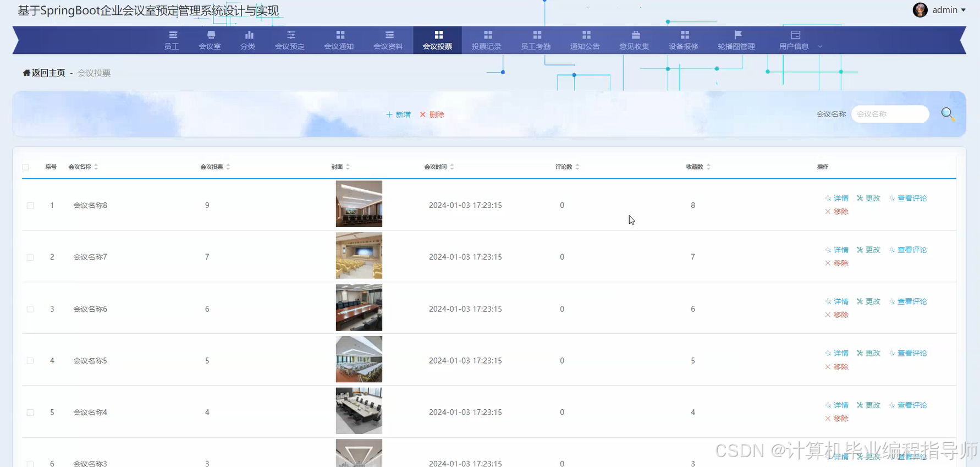
Task: Click the 更改 tool icon for 会议名称7
Action: [860, 250]
